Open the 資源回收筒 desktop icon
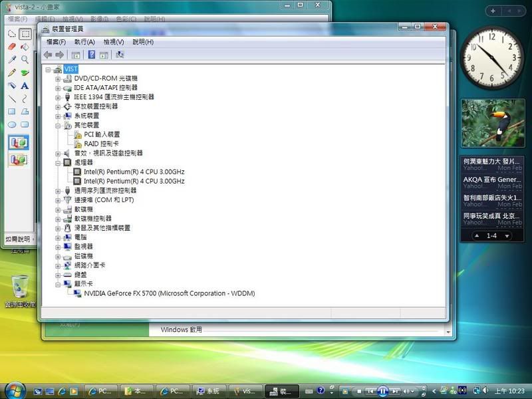The width and height of the screenshot is (532, 399). (20, 291)
